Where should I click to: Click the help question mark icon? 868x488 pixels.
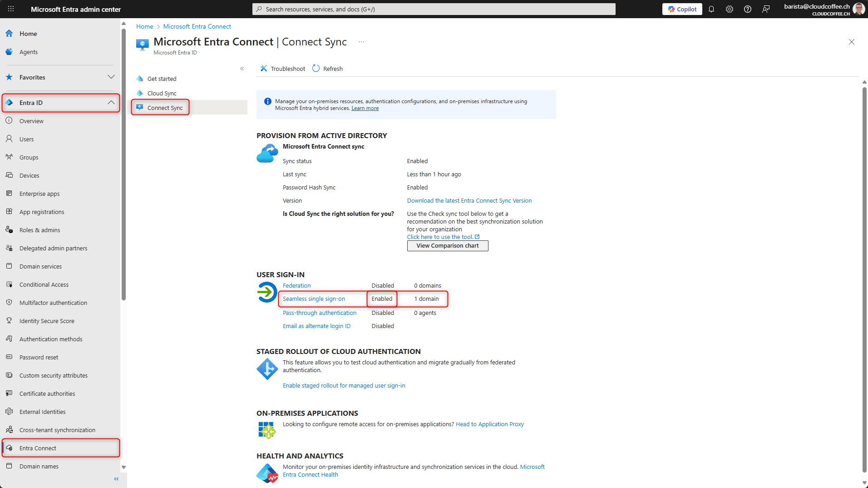pos(748,9)
